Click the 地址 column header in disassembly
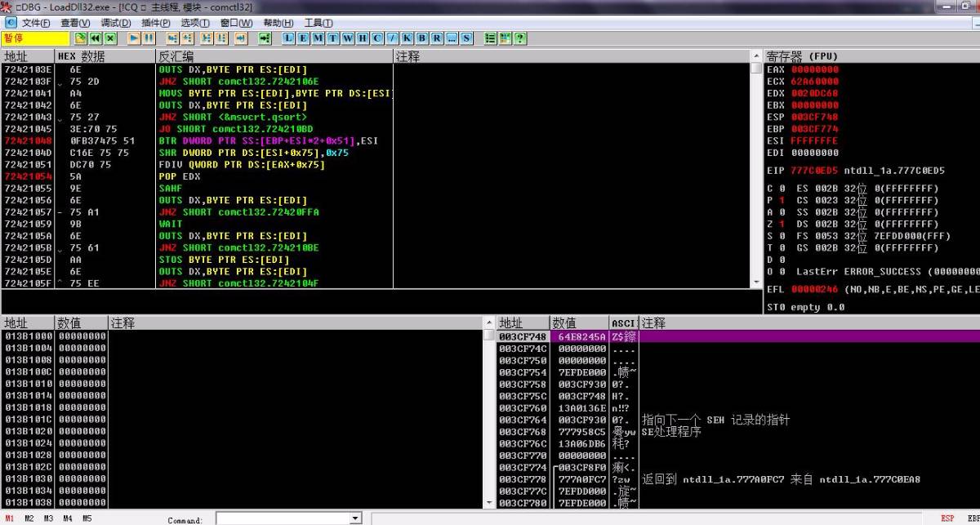Viewport: 980px width, 525px height. 28,56
